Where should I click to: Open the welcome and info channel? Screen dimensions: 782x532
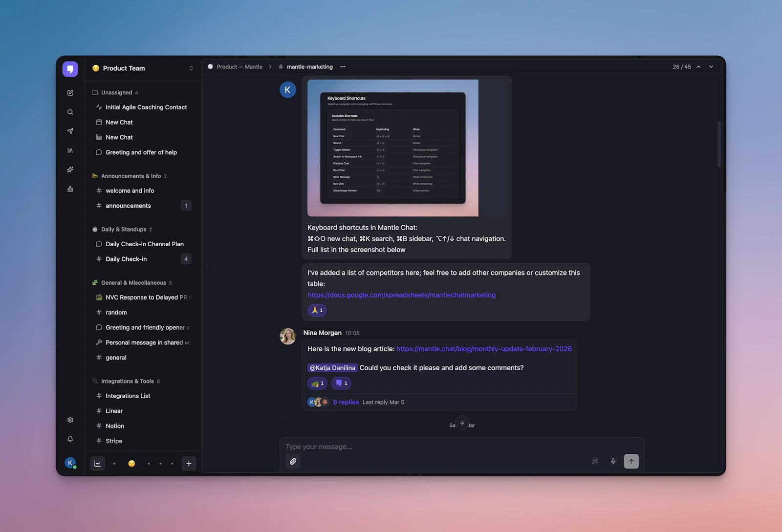coord(143,191)
